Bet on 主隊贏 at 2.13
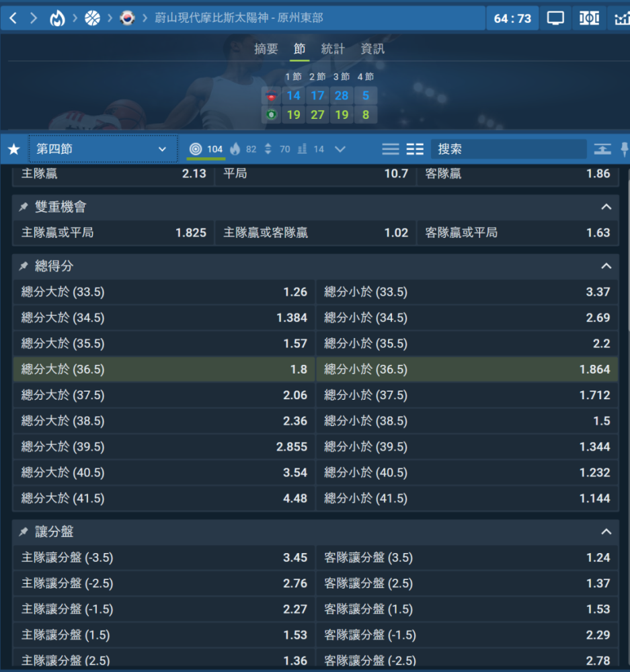 tap(114, 174)
